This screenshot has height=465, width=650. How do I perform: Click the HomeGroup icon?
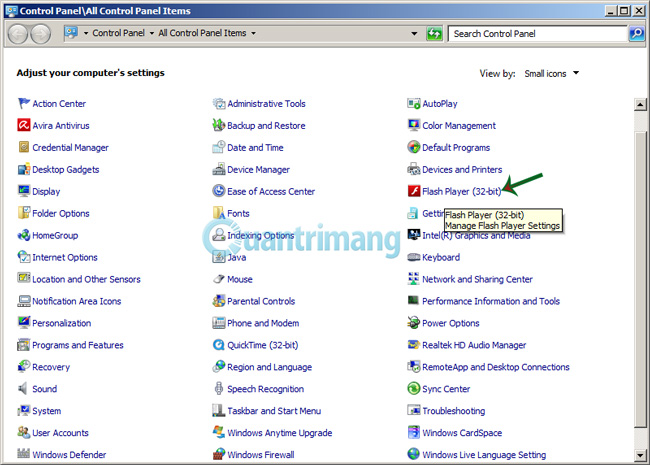tap(24, 235)
